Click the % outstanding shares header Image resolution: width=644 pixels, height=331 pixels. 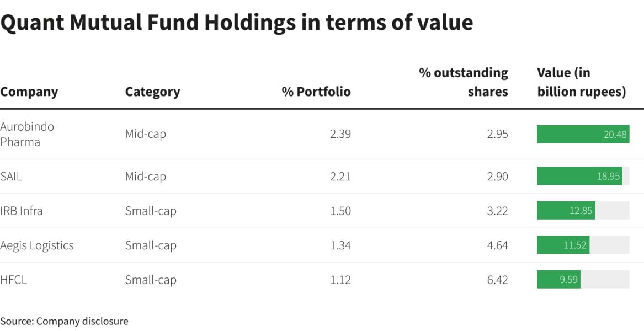coord(464,82)
